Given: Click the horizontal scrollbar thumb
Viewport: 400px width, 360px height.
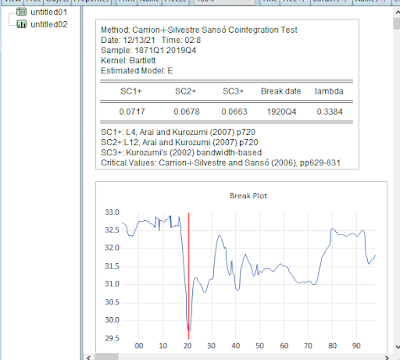Looking at the screenshot, I should click(106, 357).
